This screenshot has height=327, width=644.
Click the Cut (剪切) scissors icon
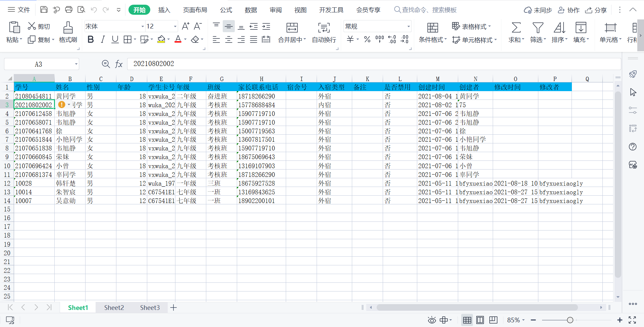pyautogui.click(x=32, y=26)
